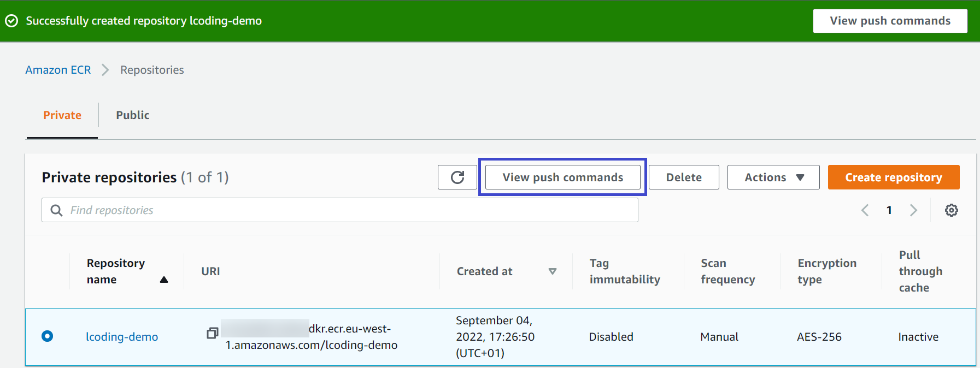Click the Repository name column header text

click(116, 271)
